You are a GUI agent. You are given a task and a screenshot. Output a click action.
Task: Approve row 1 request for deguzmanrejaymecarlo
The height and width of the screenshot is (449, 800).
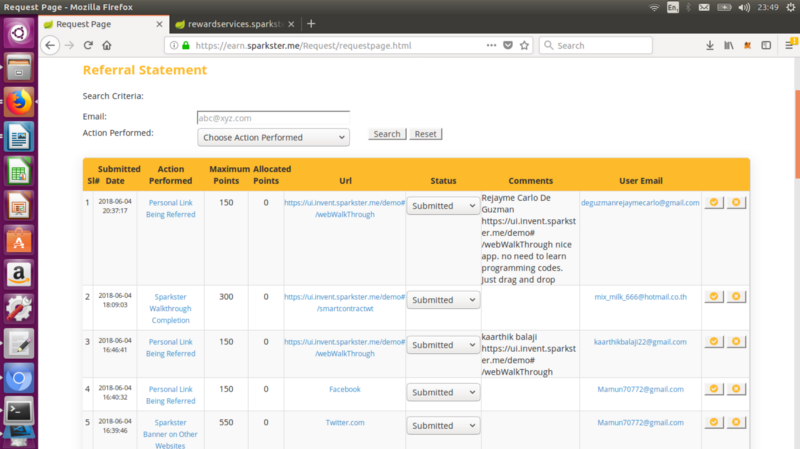[714, 203]
